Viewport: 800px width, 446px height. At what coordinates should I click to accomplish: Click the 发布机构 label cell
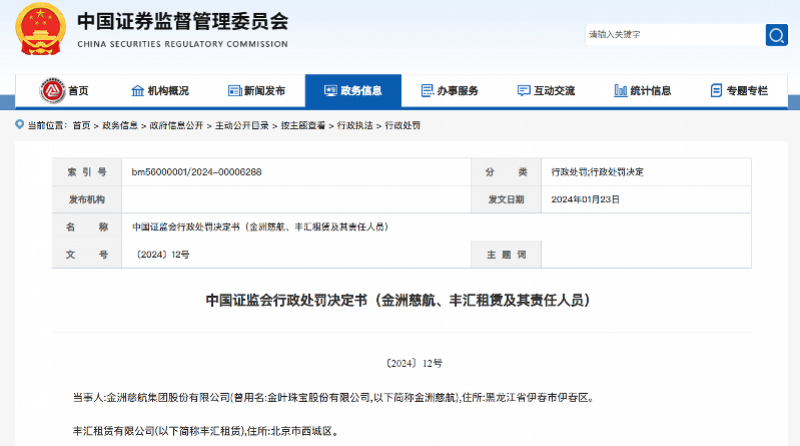point(87,200)
